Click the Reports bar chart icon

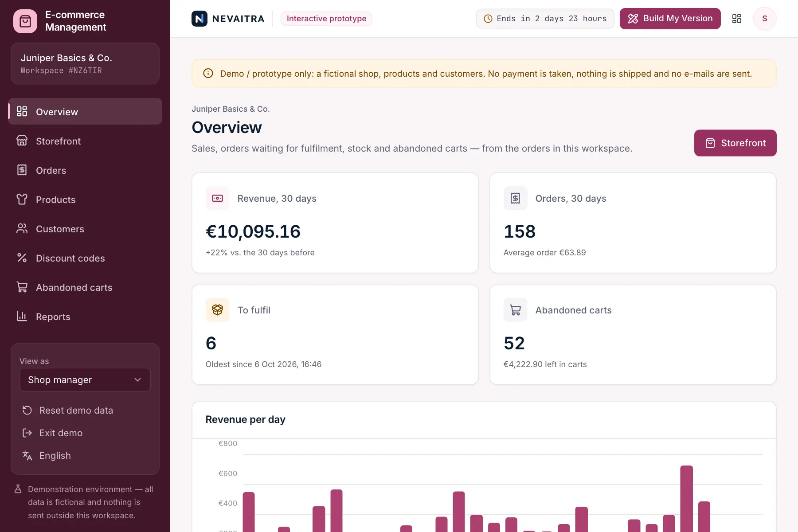point(22,316)
